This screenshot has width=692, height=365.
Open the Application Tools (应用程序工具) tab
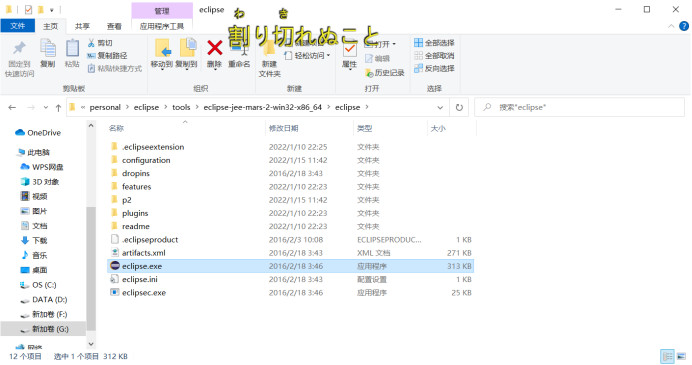coord(162,26)
